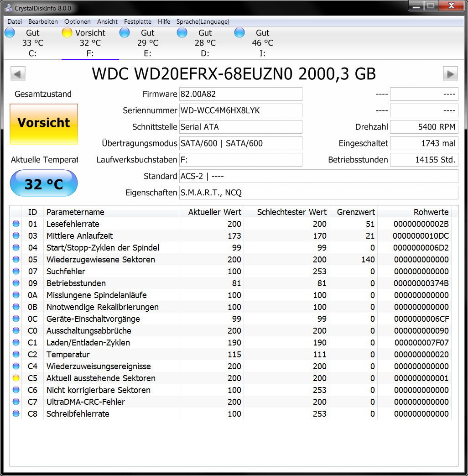Click the 32 °C temperature indicator

coord(44,183)
